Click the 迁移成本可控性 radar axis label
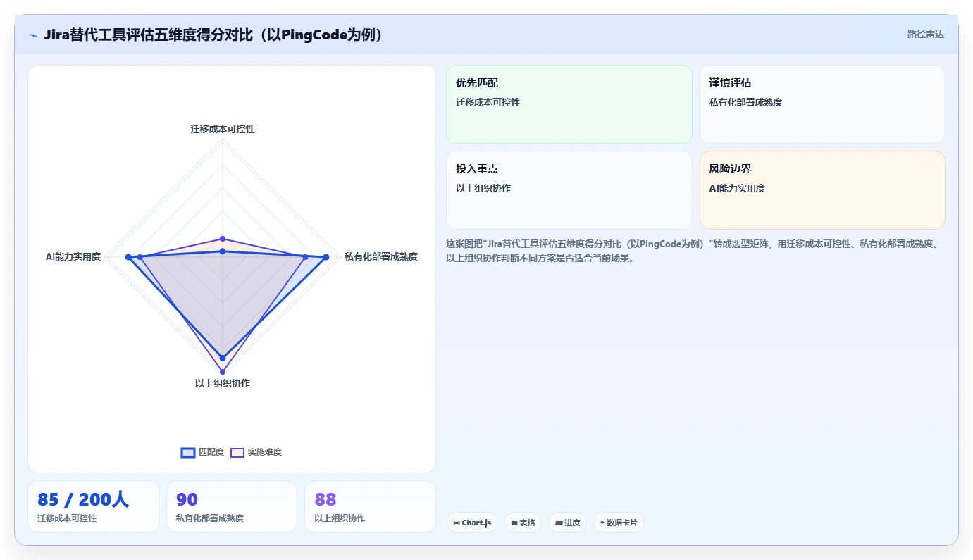Screen dimensions: 973x560 223,129
